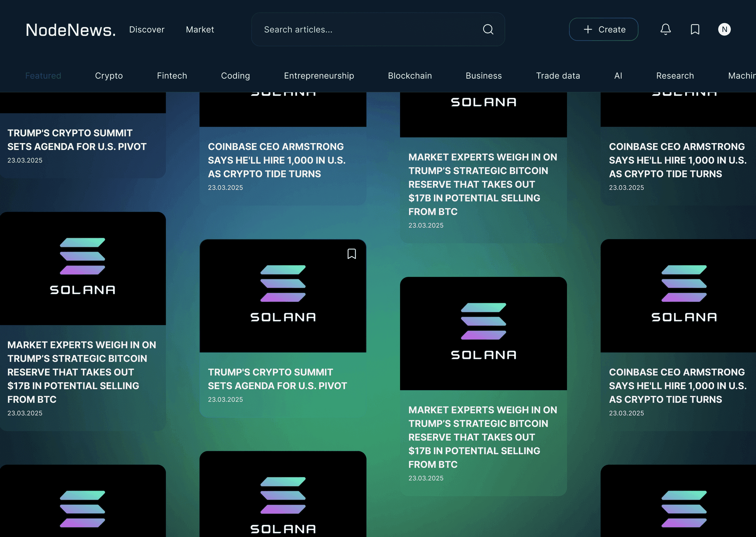Click the magnifier search icon

click(x=488, y=30)
